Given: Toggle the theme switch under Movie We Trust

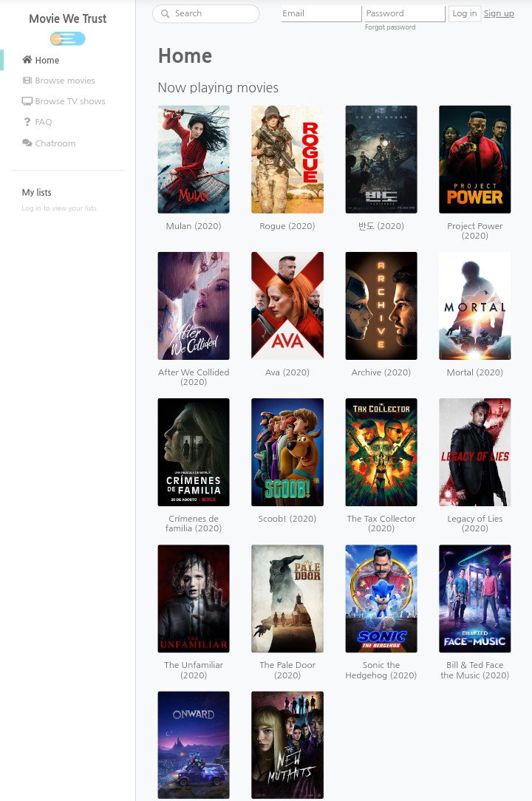Looking at the screenshot, I should (67, 38).
